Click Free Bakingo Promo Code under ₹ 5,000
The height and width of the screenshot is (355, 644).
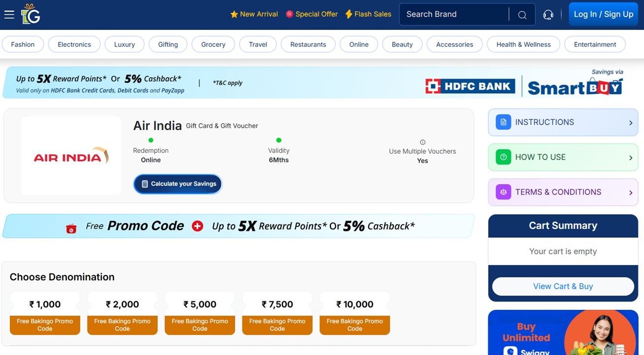click(x=200, y=325)
